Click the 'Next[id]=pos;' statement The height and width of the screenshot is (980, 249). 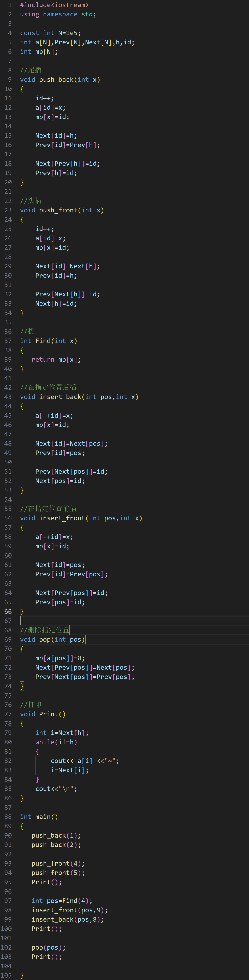click(x=60, y=565)
